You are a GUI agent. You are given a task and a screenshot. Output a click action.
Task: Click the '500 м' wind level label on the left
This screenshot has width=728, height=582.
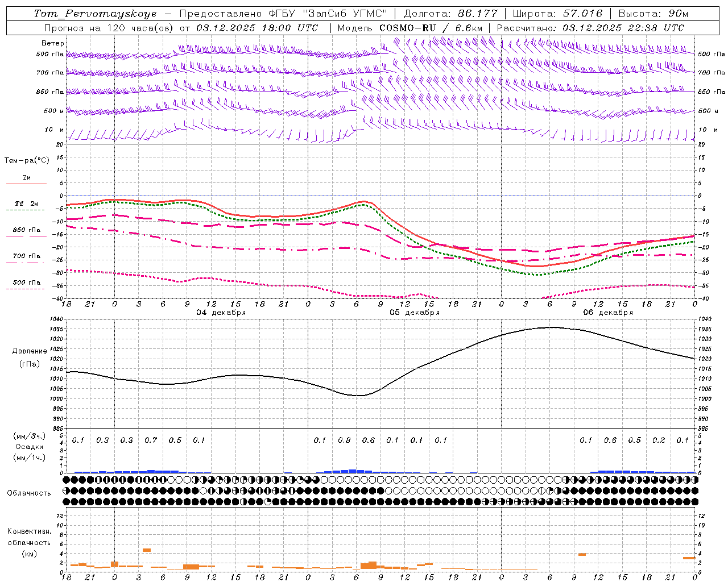pyautogui.click(x=54, y=111)
